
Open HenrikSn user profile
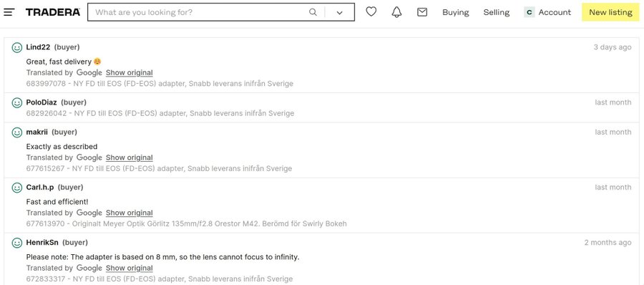click(42, 243)
